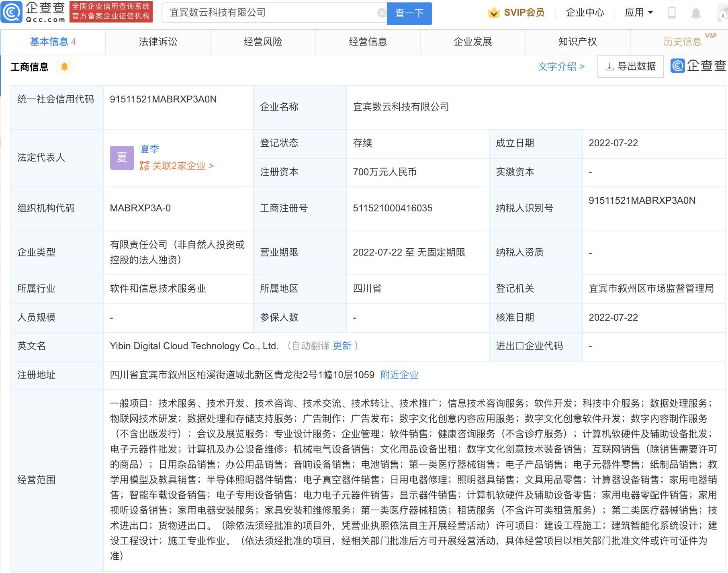
Task: Select registration status 存续
Action: 362,143
